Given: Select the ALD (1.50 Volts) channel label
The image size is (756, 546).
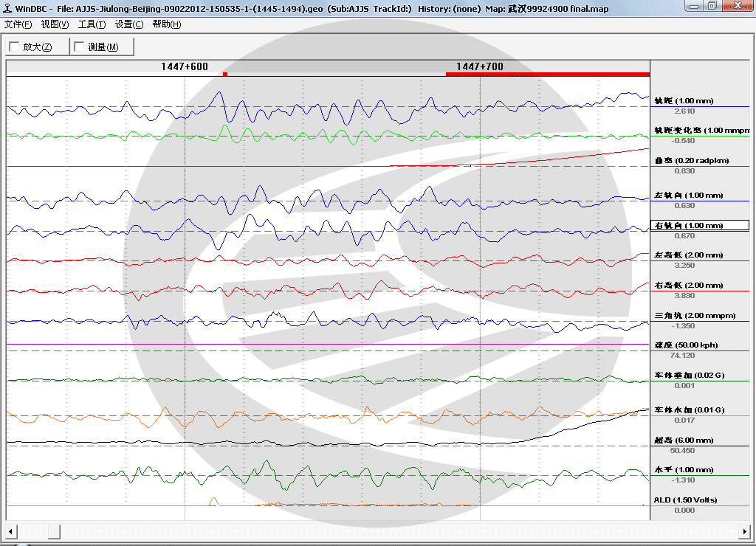Looking at the screenshot, I should [686, 500].
